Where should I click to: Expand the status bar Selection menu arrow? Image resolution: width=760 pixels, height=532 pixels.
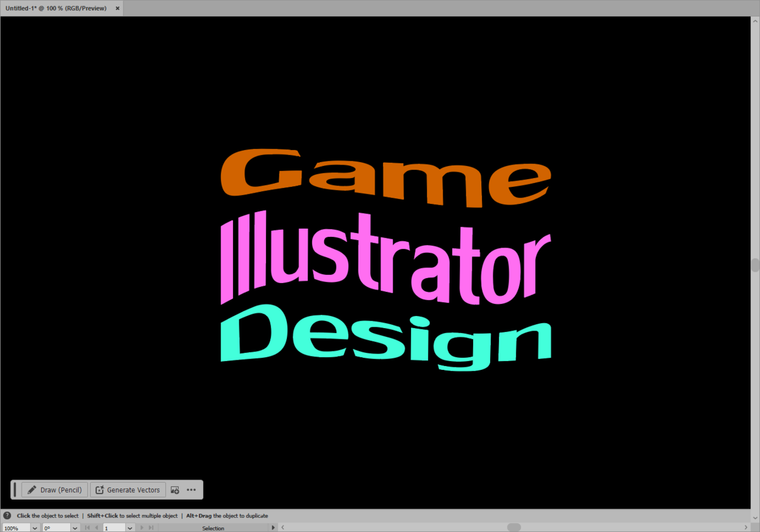click(274, 528)
